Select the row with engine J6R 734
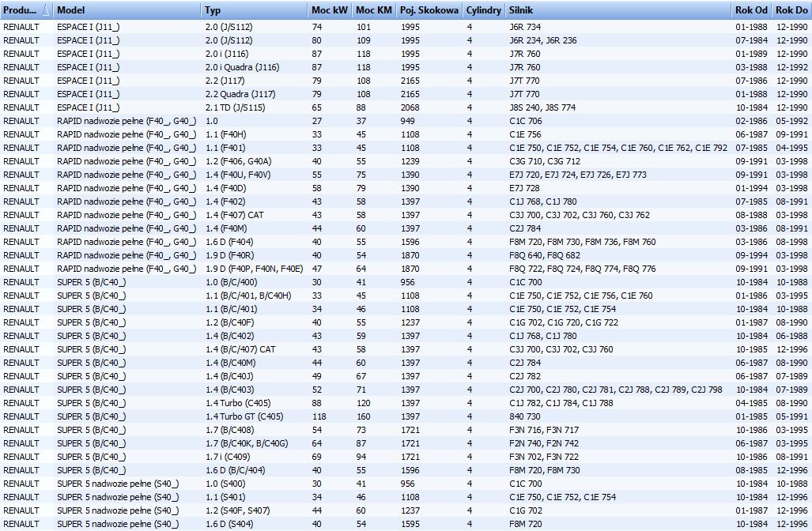This screenshot has width=812, height=531. coord(406,27)
